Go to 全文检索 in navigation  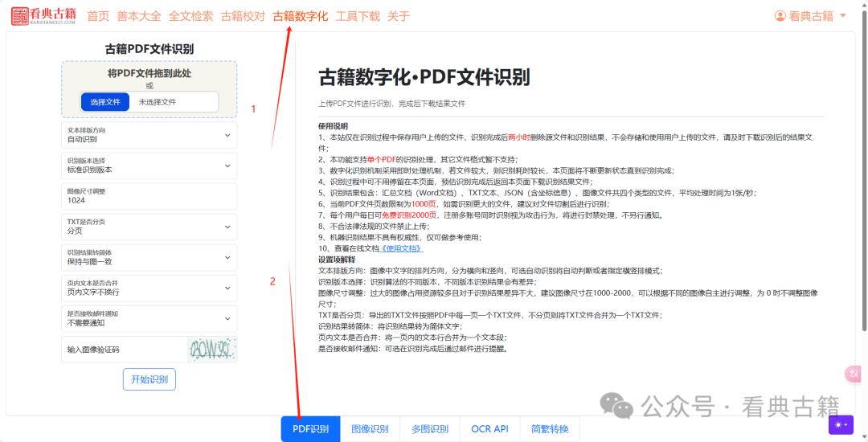click(x=191, y=16)
